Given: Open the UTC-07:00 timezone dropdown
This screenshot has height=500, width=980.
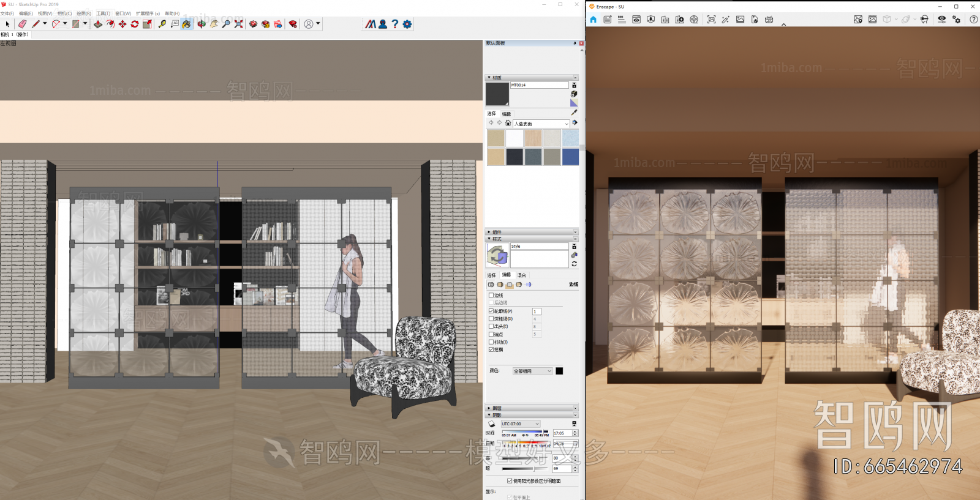Looking at the screenshot, I should pos(521,424).
